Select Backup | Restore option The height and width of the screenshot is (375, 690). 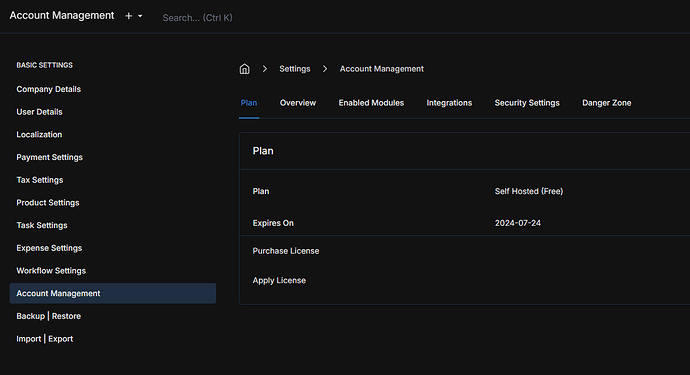coord(48,316)
